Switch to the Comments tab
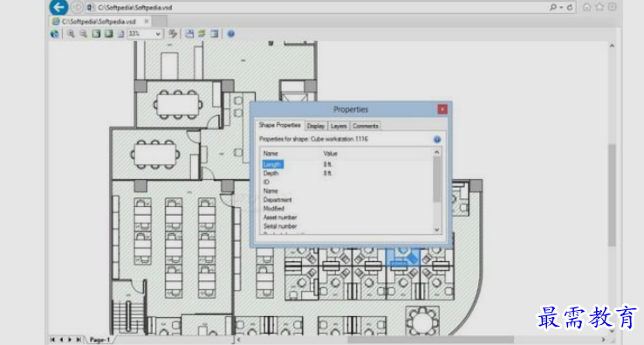Image resolution: width=644 pixels, height=345 pixels. (x=365, y=126)
